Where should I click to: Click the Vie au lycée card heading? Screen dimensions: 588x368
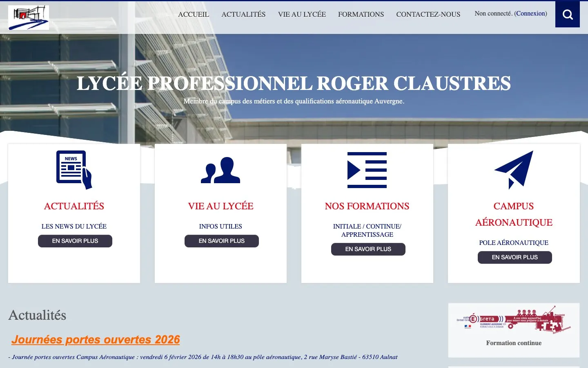[220, 206]
